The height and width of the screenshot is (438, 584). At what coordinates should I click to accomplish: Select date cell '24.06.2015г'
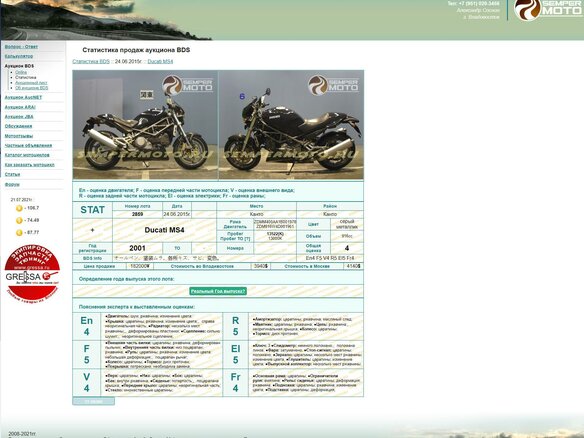(x=177, y=214)
